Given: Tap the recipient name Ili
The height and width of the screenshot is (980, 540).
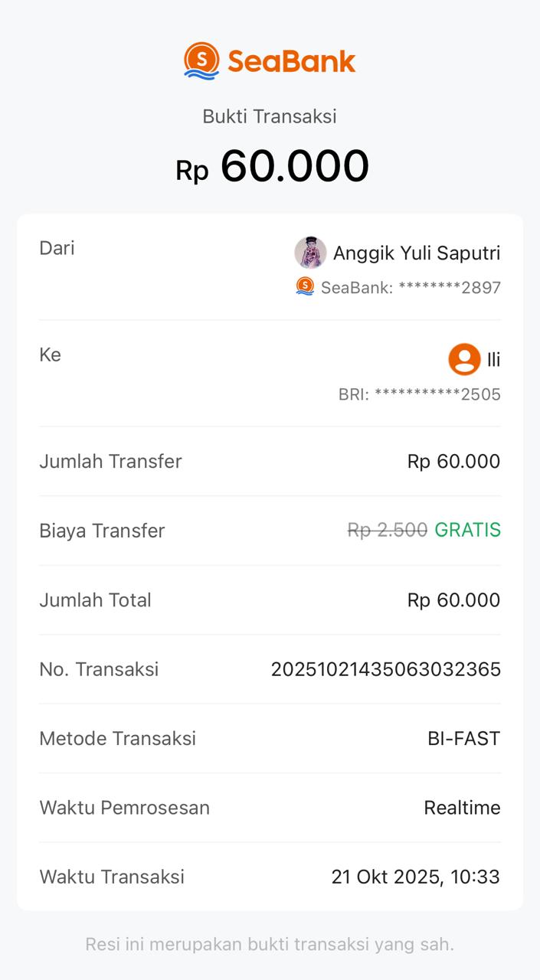Looking at the screenshot, I should [493, 360].
